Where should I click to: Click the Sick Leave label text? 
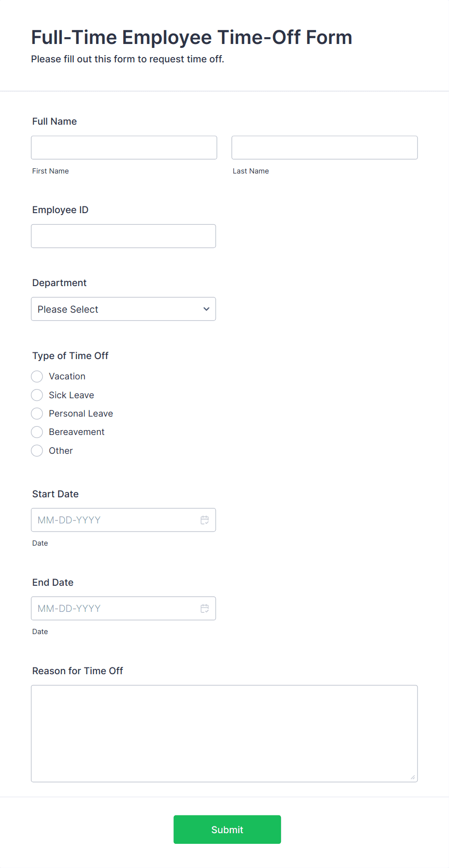click(71, 395)
